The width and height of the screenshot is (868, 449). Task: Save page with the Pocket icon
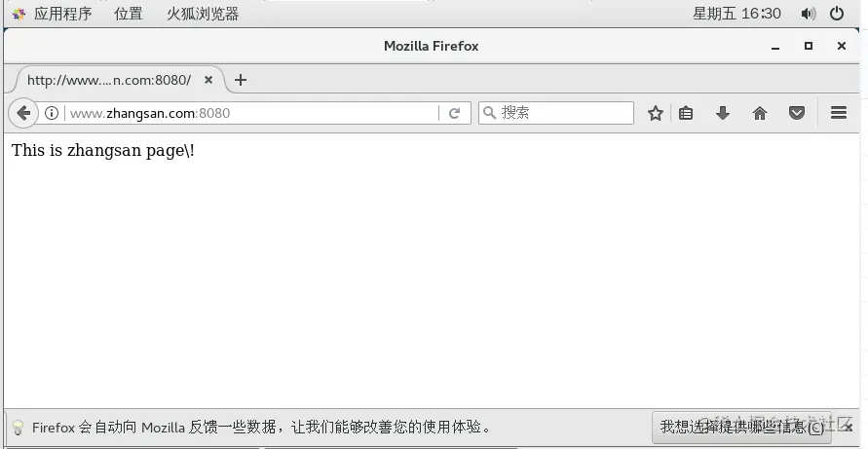pos(797,113)
